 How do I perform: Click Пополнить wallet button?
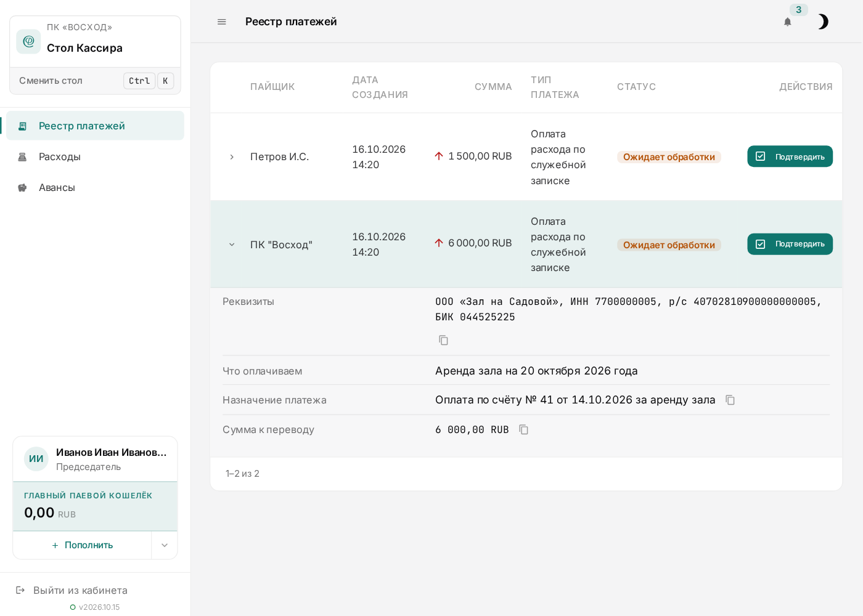pyautogui.click(x=83, y=545)
